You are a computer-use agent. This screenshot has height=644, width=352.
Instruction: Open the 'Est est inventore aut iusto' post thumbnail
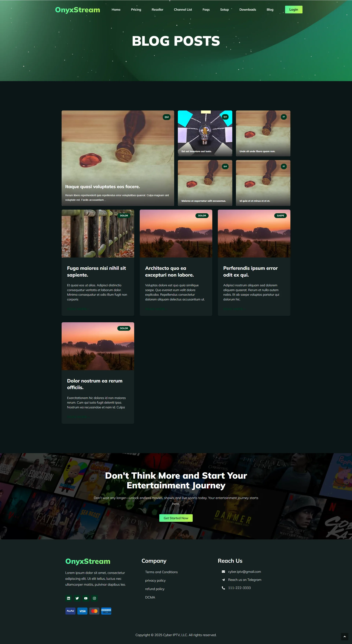205,133
